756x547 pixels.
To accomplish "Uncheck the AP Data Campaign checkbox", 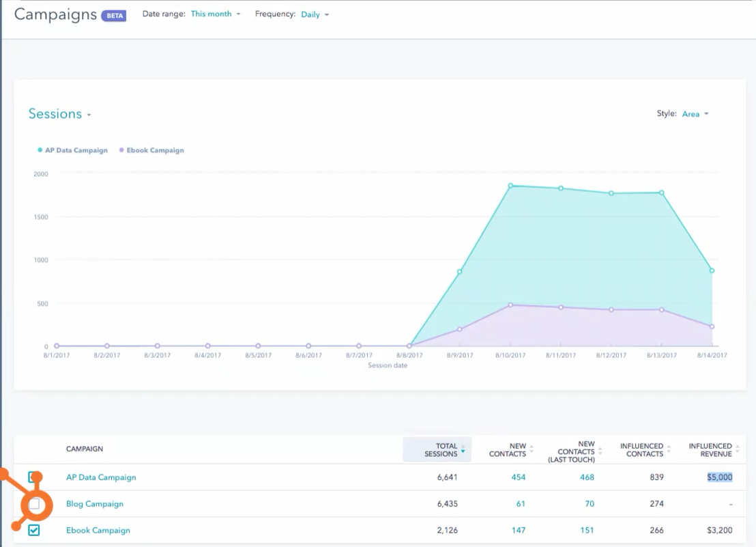I will (34, 477).
